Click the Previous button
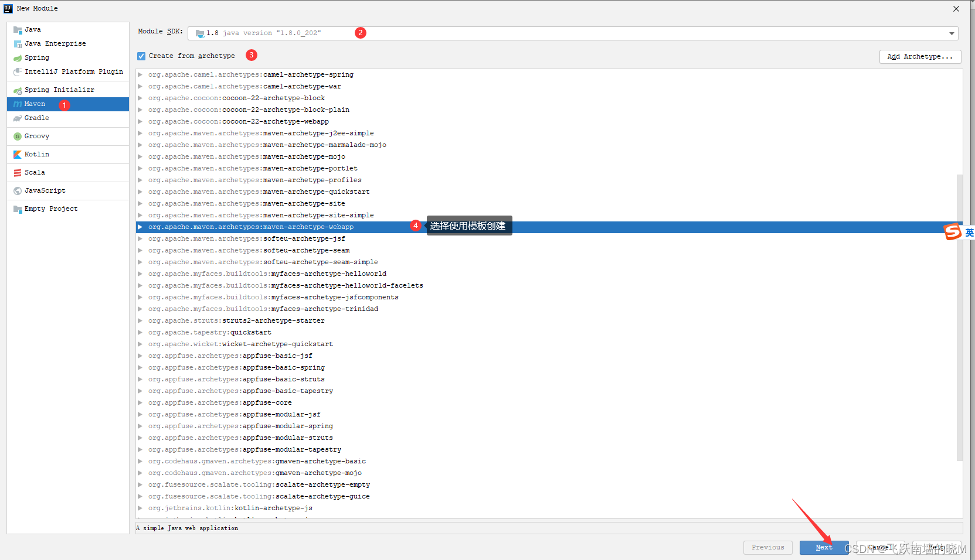 768,547
